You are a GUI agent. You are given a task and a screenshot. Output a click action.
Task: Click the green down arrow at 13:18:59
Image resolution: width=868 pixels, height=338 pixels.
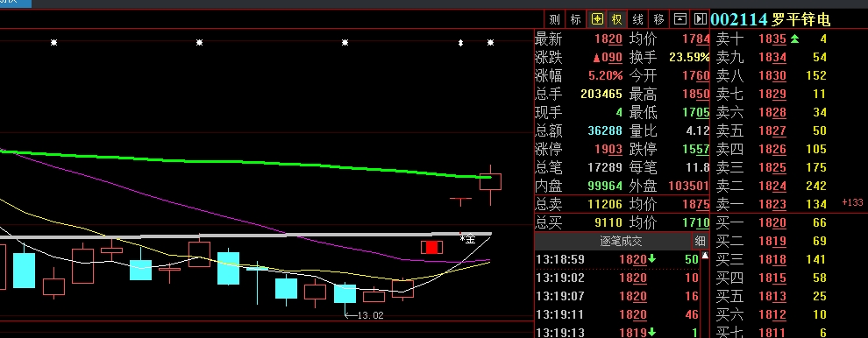pos(652,259)
